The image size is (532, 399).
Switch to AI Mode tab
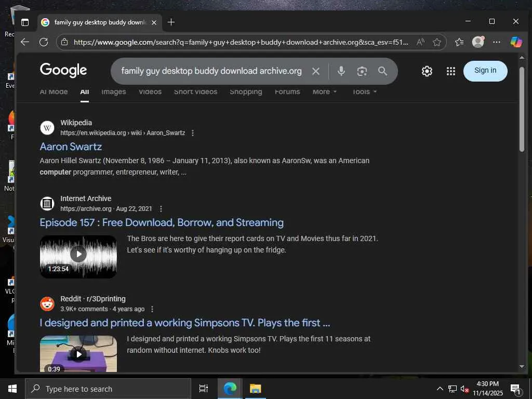coord(54,91)
